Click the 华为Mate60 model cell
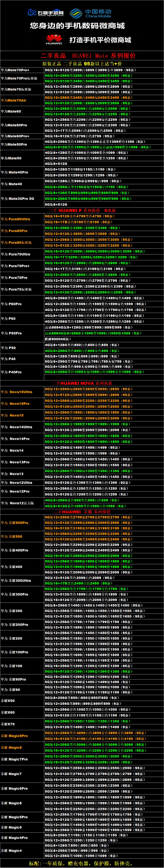The width and height of the screenshot is (164, 868). pos(22,111)
